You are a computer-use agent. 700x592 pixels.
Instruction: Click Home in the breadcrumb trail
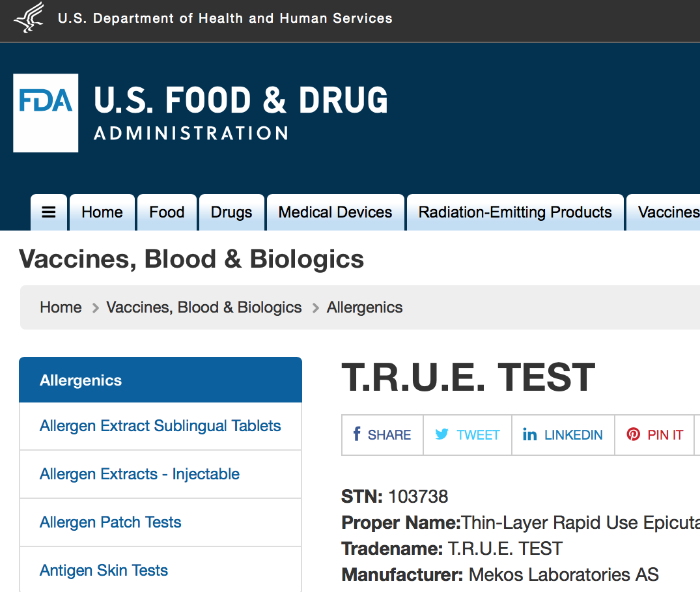pos(61,307)
